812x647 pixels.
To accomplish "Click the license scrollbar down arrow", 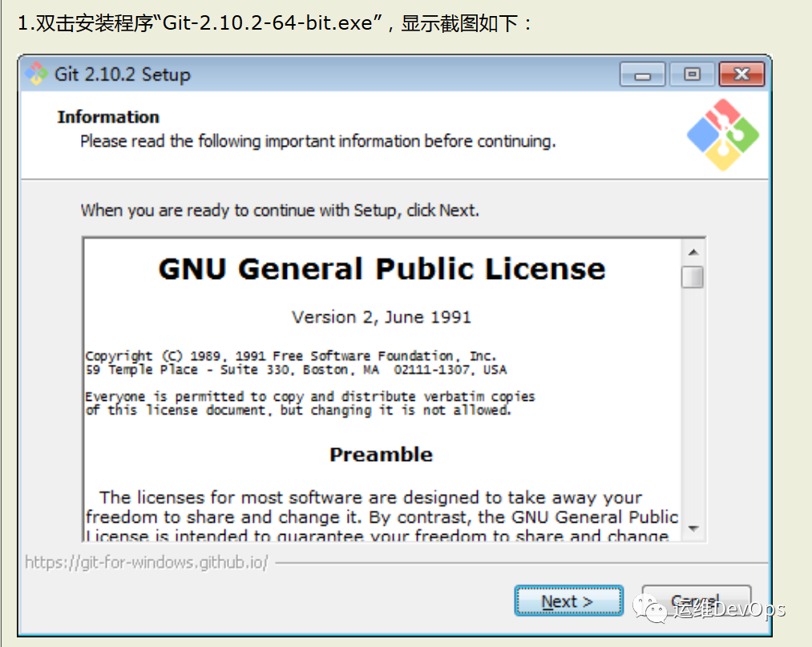I will [x=693, y=529].
